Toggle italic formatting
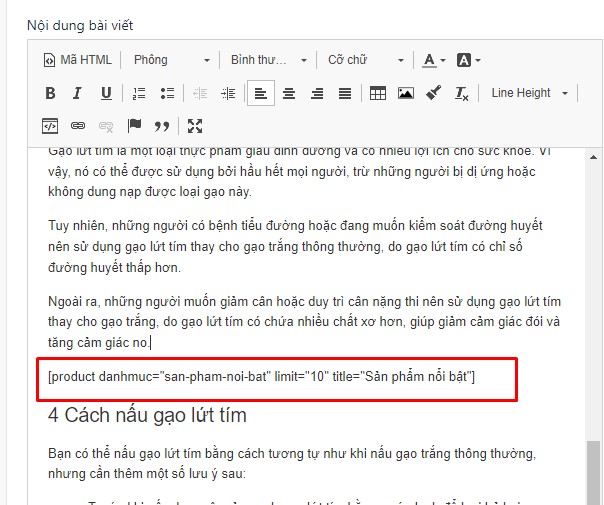The width and height of the screenshot is (604, 505). 77,93
